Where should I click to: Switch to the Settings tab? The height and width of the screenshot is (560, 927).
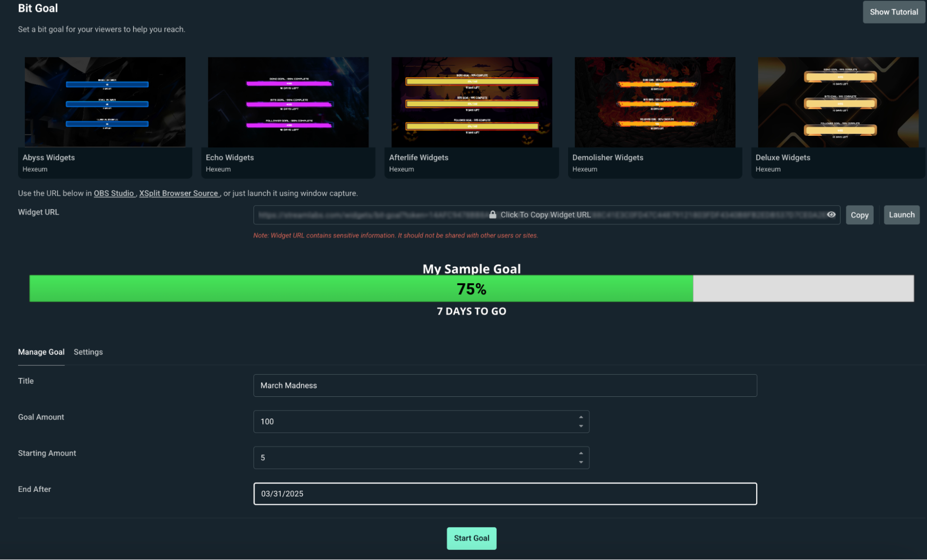pos(88,352)
